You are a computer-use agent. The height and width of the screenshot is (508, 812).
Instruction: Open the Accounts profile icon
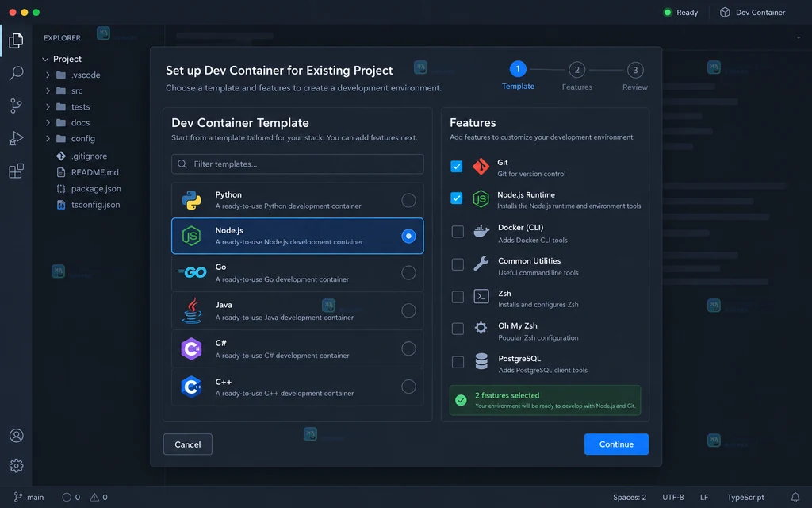[x=16, y=436]
